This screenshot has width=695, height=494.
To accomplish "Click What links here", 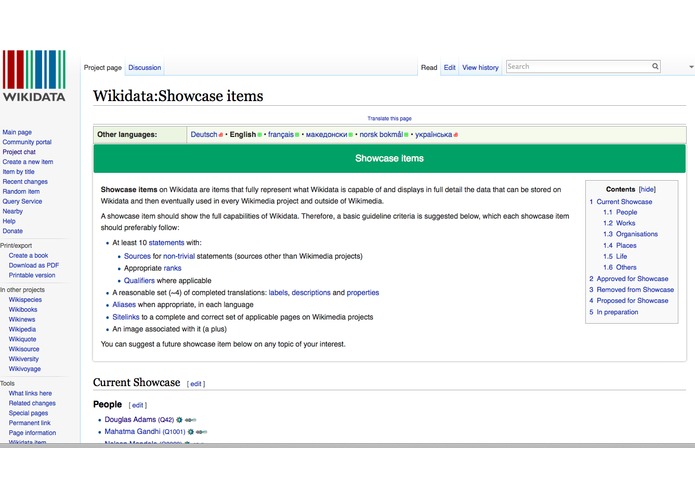I will 30,393.
